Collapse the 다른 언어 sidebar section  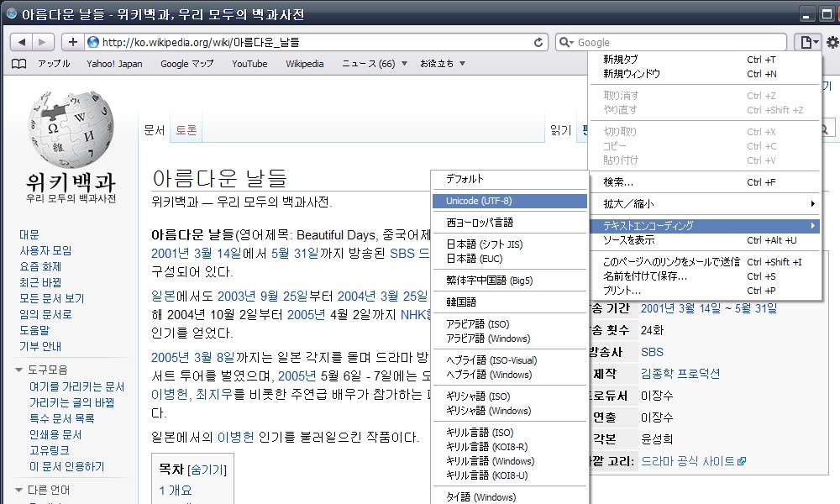[19, 490]
